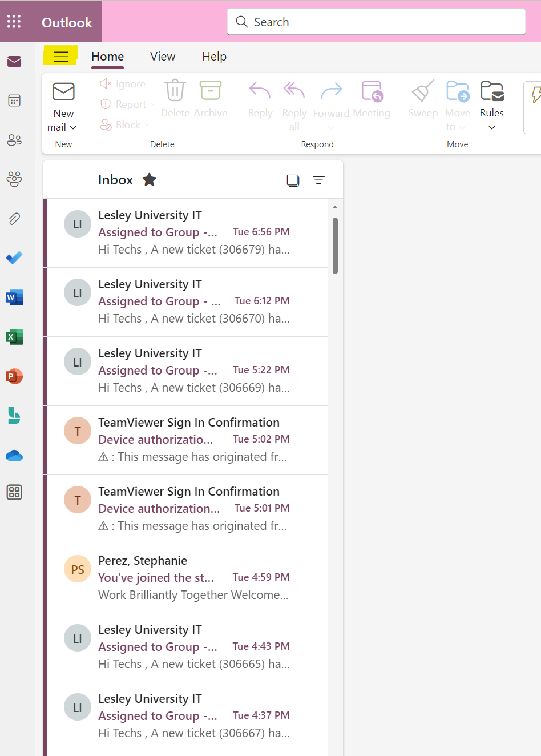This screenshot has width=541, height=756.
Task: Toggle the navigation pane hamburger button
Action: point(61,57)
